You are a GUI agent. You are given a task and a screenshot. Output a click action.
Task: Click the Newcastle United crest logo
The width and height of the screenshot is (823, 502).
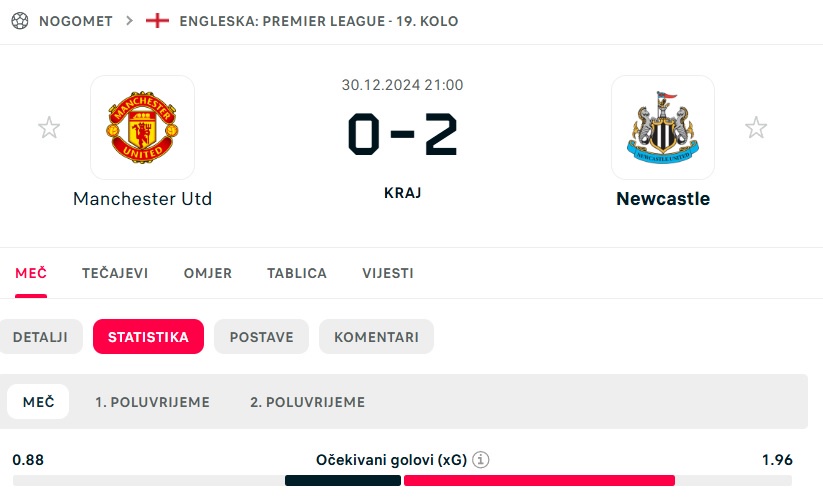click(x=662, y=127)
